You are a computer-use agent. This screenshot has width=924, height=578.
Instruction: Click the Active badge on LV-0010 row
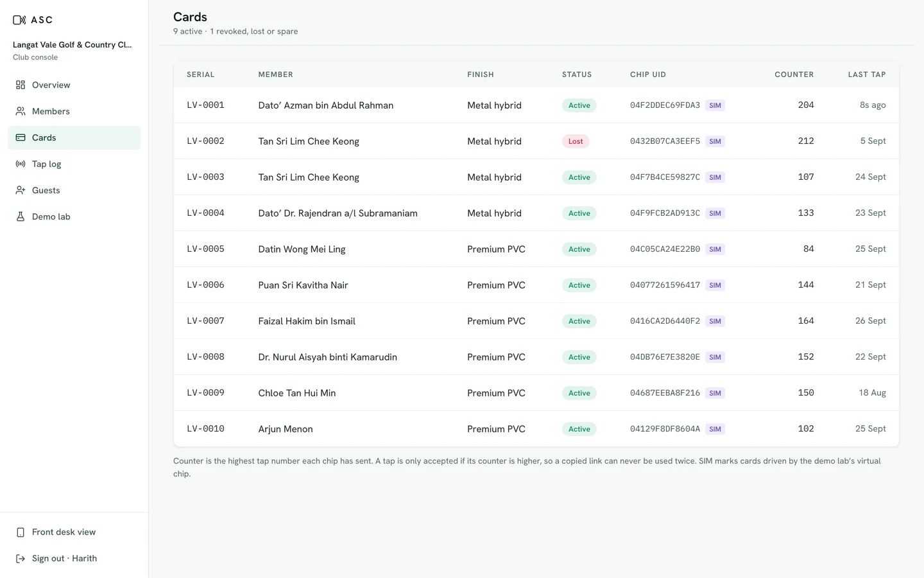tap(579, 429)
